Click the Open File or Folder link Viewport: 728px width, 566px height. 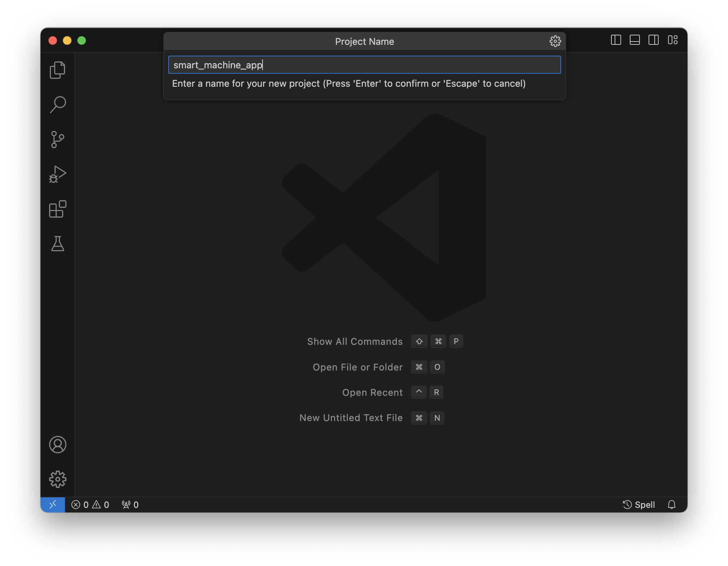coord(357,367)
